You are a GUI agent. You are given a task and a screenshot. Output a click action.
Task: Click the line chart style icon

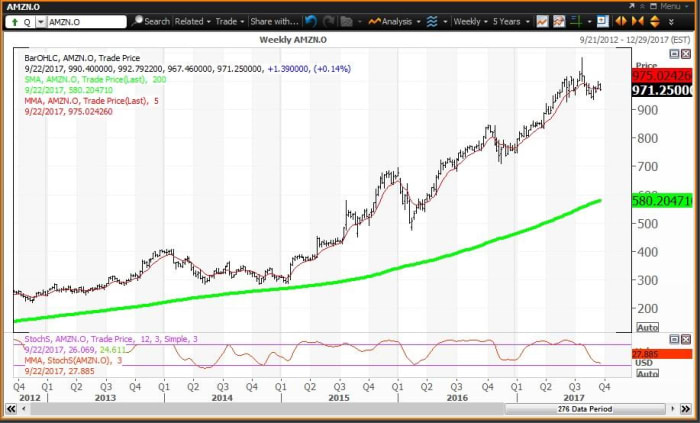coord(541,20)
